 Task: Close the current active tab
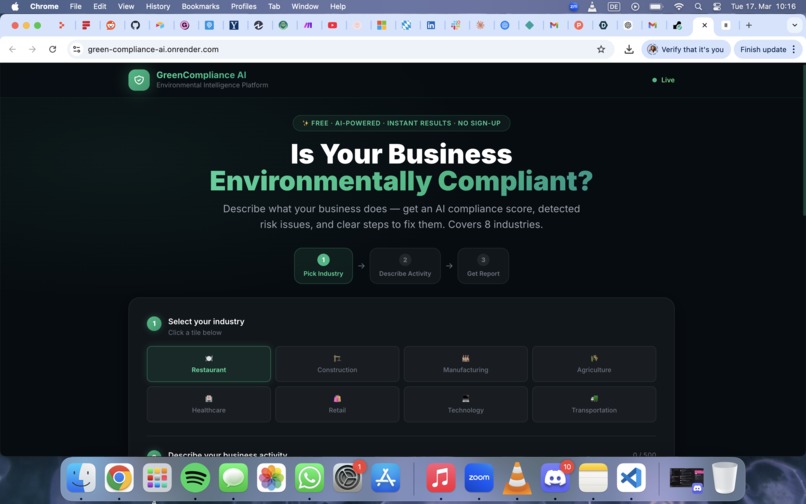[704, 25]
